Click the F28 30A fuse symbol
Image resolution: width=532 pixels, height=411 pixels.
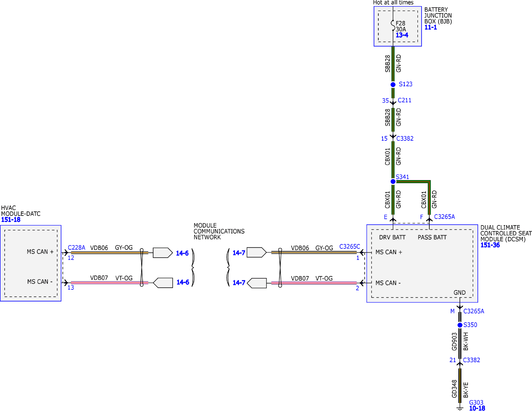coord(393,26)
